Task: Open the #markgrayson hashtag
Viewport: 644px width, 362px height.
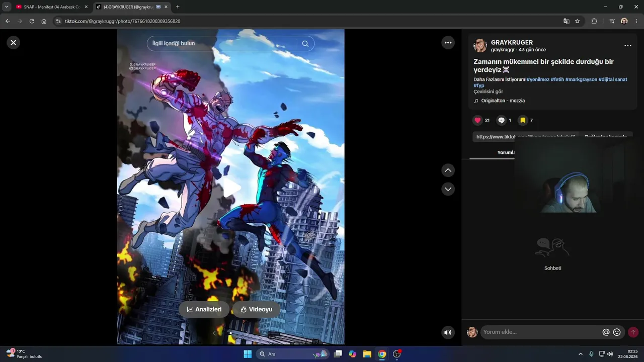Action: (581, 79)
